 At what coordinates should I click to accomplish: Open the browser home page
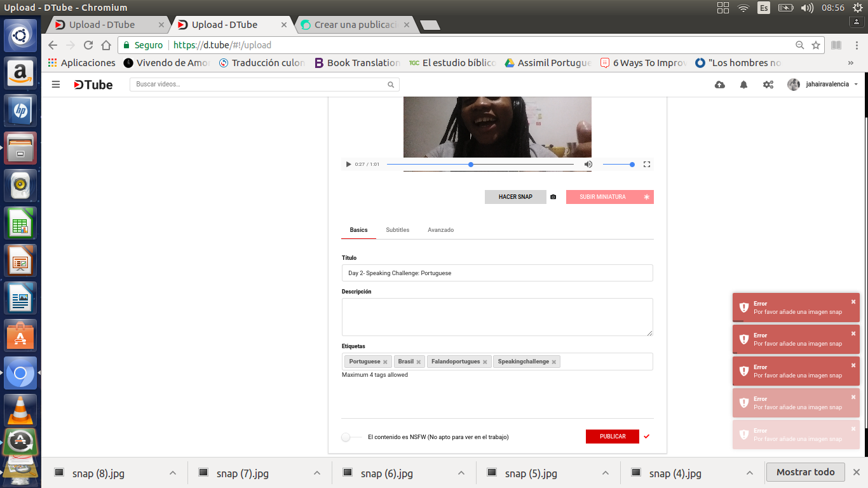point(106,45)
